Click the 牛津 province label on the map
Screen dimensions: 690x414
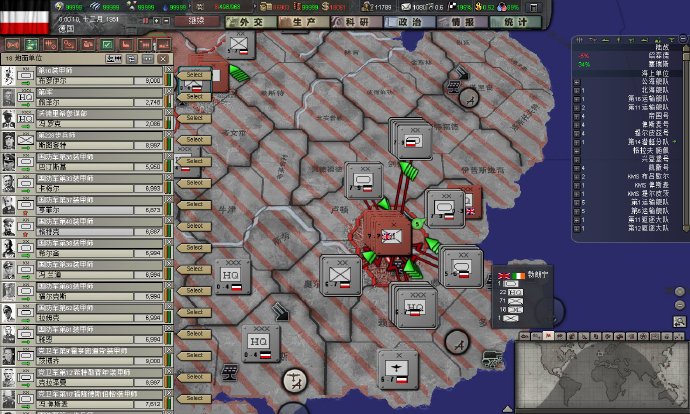pos(227,210)
